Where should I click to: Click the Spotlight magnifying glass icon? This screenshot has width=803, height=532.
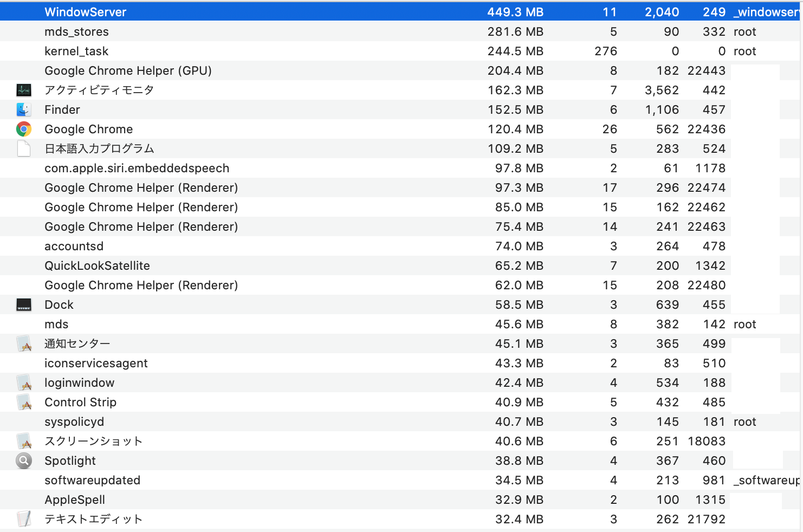pyautogui.click(x=24, y=460)
